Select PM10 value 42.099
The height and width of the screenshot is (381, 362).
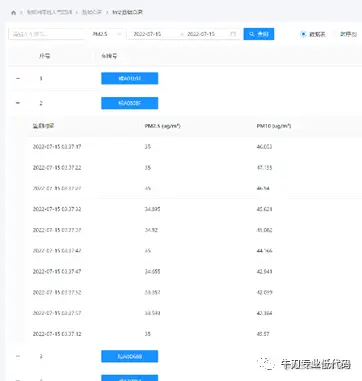coord(264,292)
